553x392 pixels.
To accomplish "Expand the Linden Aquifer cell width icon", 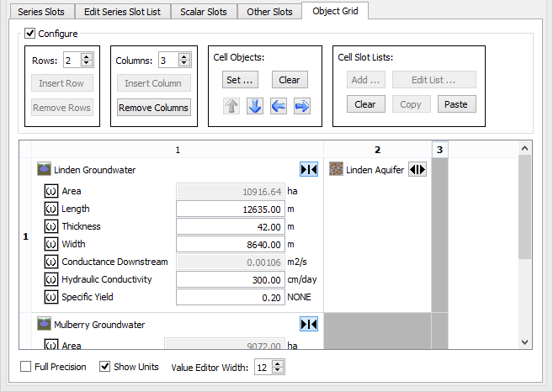I will coord(417,170).
